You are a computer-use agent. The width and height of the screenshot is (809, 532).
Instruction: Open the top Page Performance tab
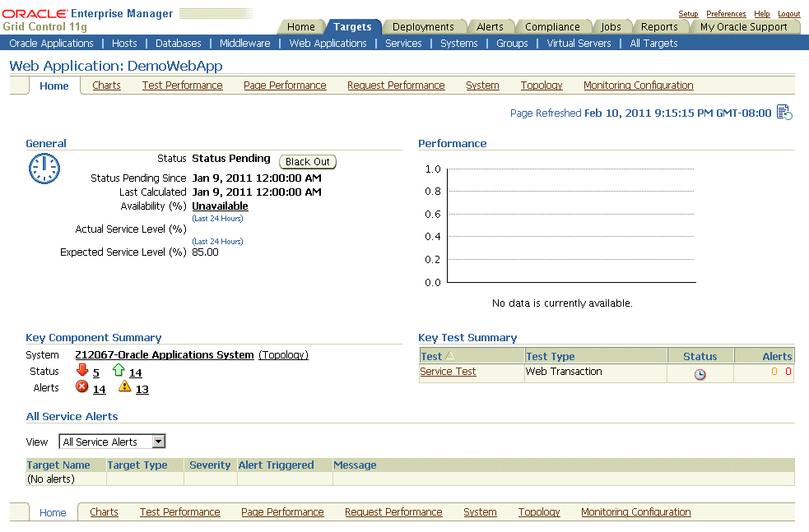pyautogui.click(x=285, y=85)
